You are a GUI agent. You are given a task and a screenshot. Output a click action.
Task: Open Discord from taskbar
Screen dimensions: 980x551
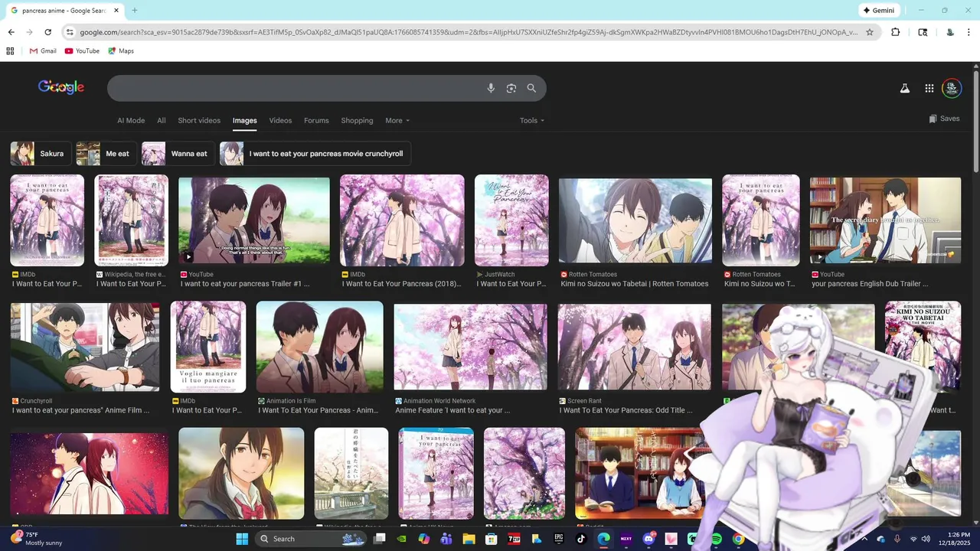tap(648, 539)
